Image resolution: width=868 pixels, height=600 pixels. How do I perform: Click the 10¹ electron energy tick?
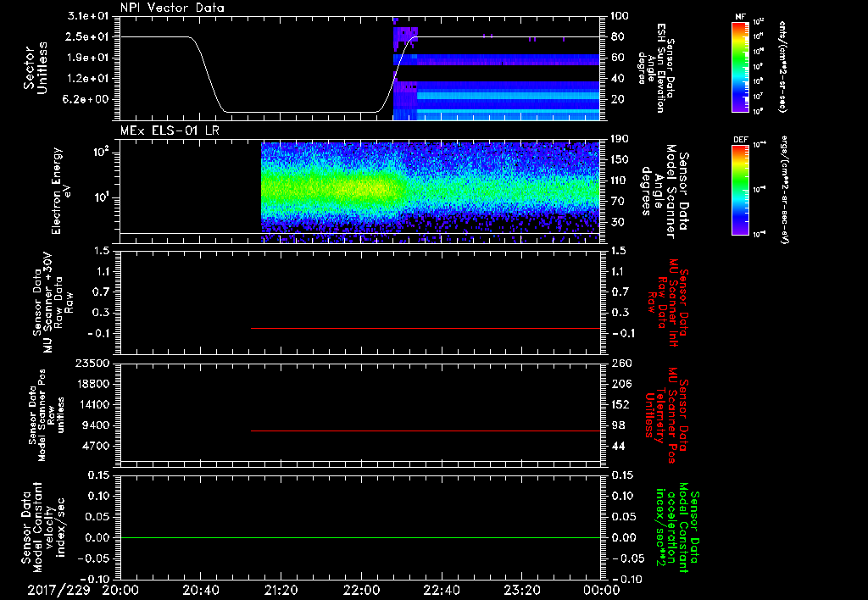tap(101, 197)
